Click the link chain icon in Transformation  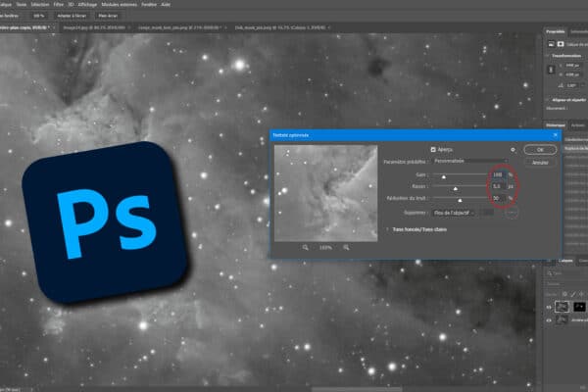[x=551, y=70]
